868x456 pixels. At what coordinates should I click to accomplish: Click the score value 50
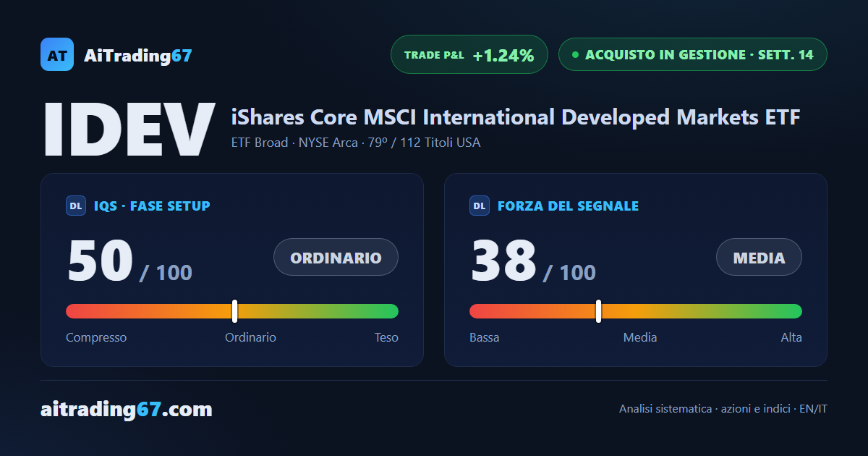coord(101,261)
